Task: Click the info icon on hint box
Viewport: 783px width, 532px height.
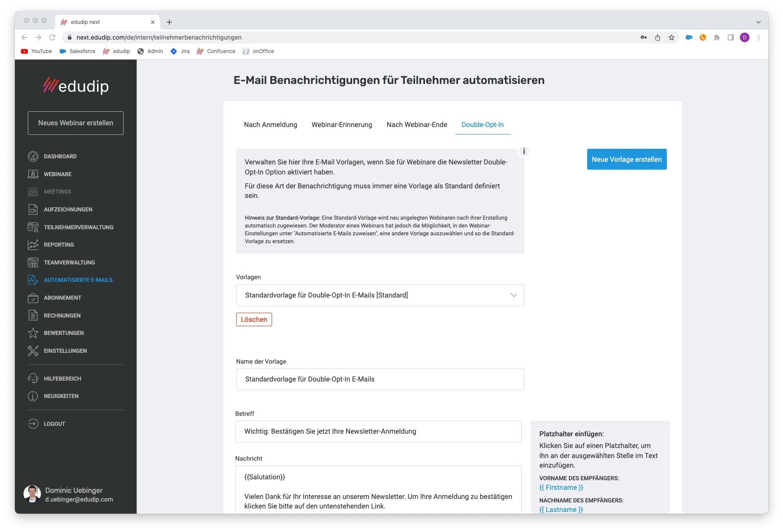Action: [524, 151]
